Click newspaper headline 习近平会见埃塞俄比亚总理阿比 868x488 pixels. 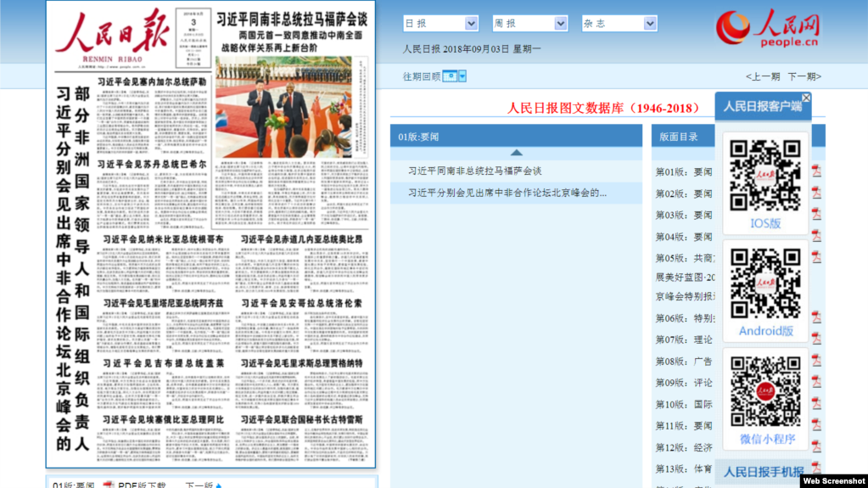coord(163,420)
